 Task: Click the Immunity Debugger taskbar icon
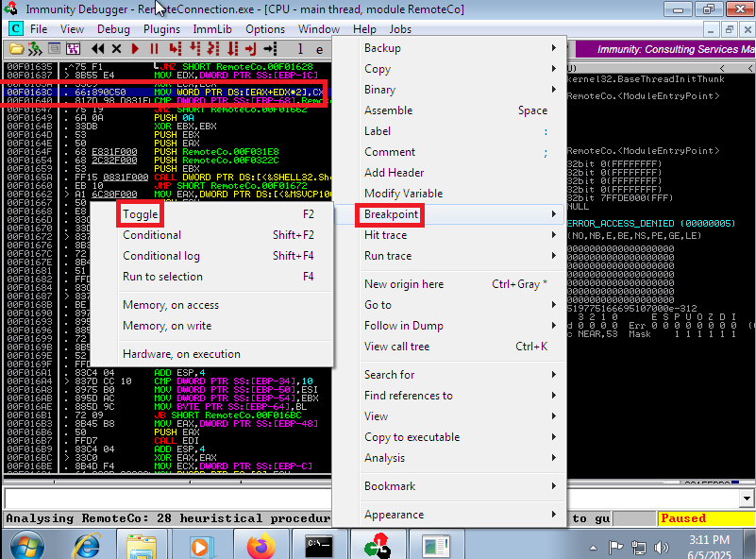[x=377, y=546]
